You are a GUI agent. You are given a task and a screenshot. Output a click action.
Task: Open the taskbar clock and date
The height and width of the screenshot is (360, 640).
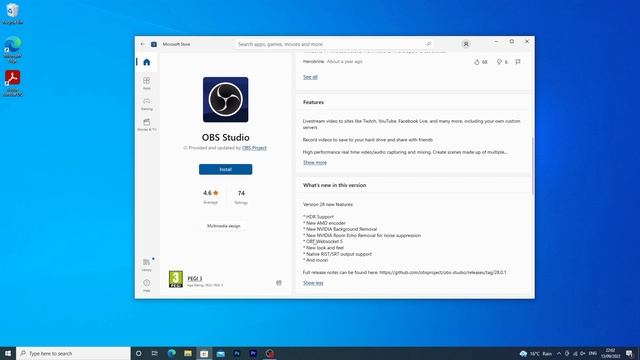pyautogui.click(x=611, y=353)
